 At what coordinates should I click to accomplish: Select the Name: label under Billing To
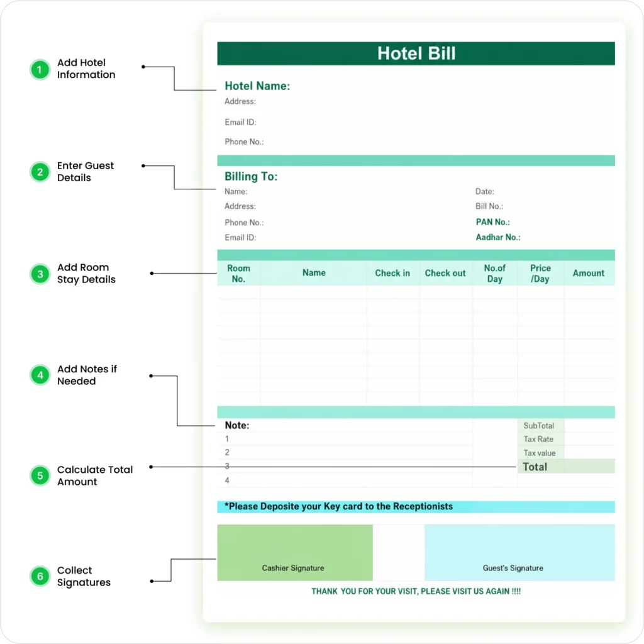pyautogui.click(x=236, y=191)
